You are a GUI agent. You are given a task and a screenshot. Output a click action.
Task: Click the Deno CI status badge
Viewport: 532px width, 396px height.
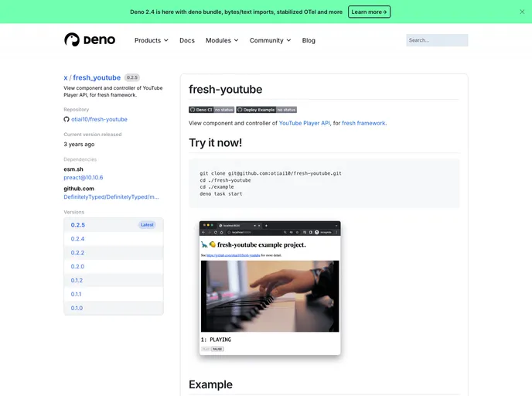point(211,110)
